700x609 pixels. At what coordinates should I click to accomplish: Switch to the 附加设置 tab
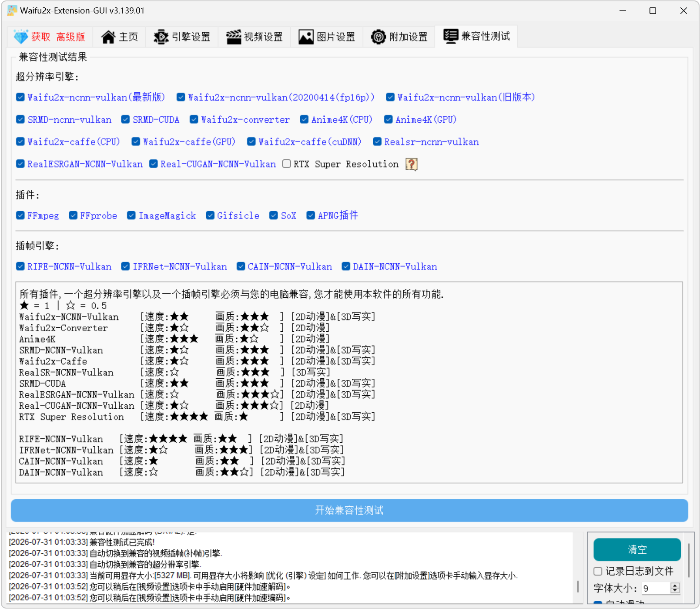click(x=399, y=37)
